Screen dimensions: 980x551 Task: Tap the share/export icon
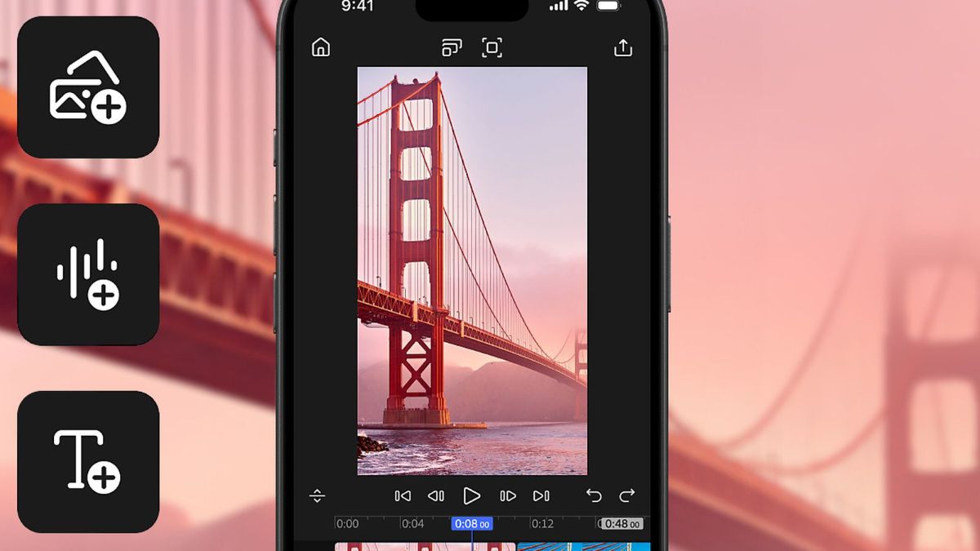coord(623,48)
